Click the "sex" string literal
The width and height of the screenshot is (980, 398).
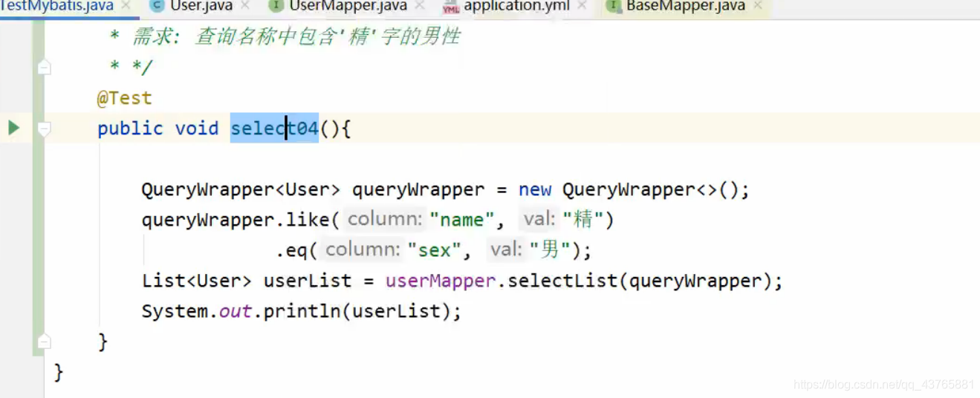point(435,250)
